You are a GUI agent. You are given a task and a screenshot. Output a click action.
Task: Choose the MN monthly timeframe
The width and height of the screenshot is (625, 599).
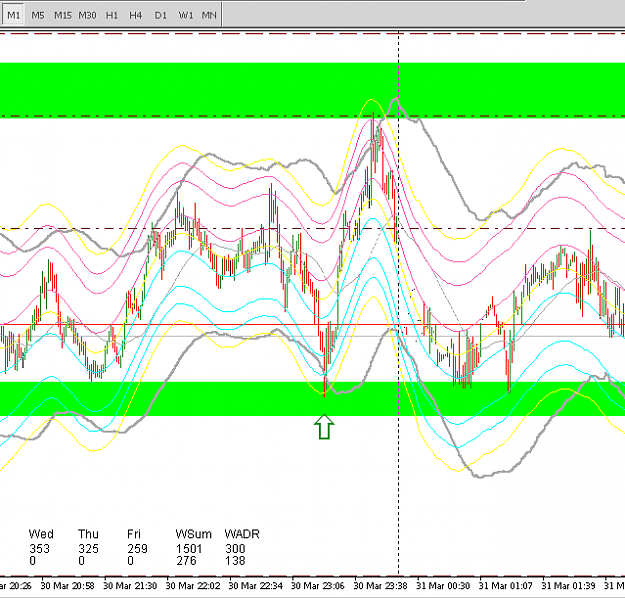coord(209,16)
